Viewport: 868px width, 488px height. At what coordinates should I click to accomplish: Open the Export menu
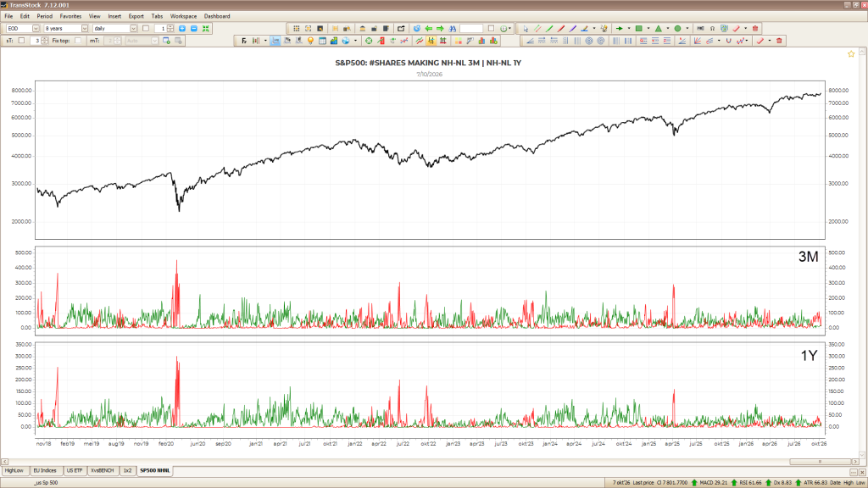tap(136, 16)
